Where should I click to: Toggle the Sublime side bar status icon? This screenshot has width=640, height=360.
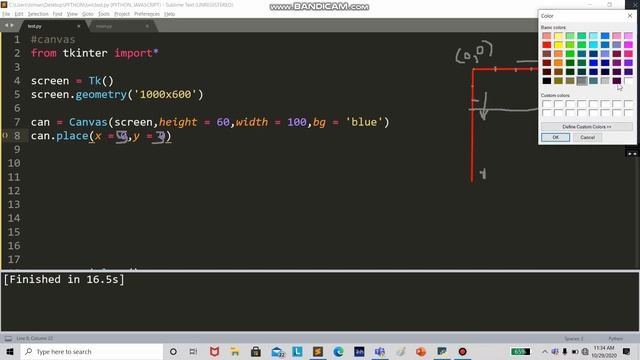click(x=8, y=338)
